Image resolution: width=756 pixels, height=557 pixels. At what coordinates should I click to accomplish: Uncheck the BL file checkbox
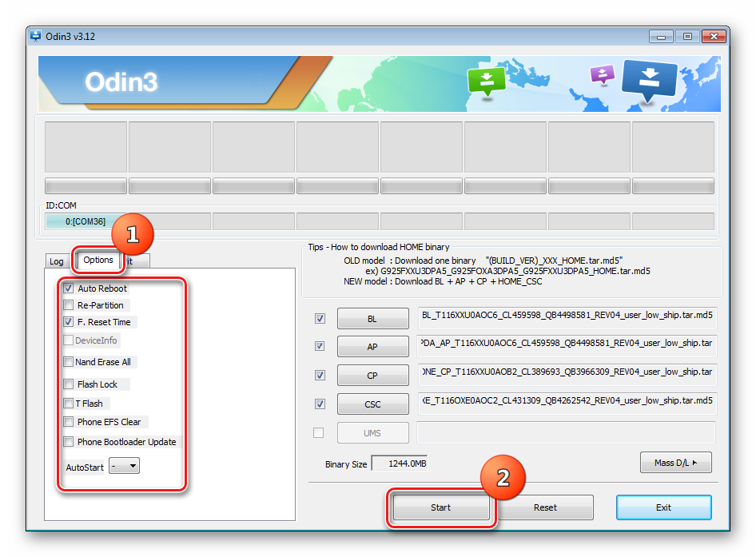[x=320, y=318]
